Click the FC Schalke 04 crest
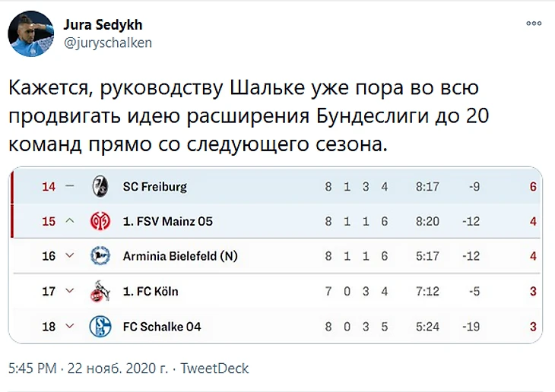This screenshot has width=555, height=392. click(x=99, y=327)
